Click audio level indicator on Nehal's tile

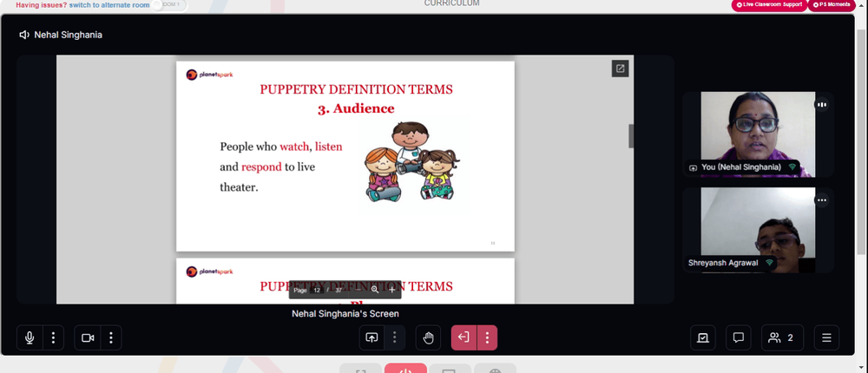(821, 105)
